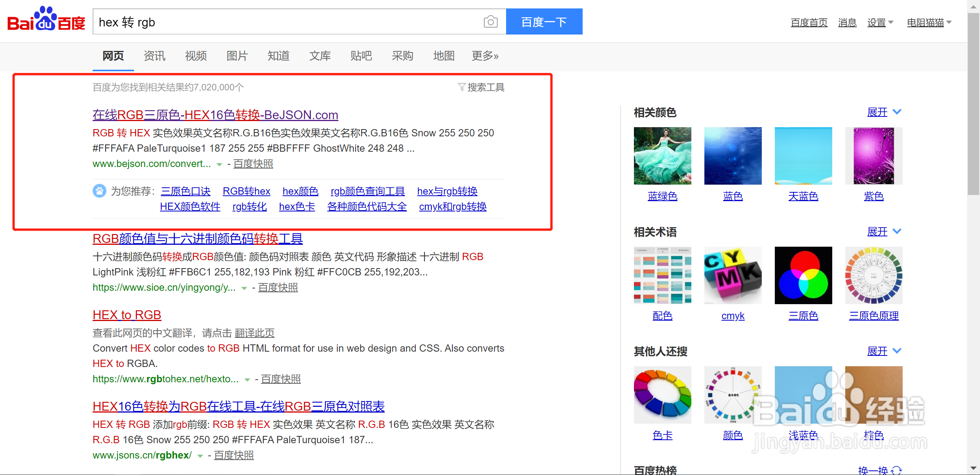This screenshot has width=980, height=475.
Task: Expand the 相关颜色 section via 展开
Action: (884, 112)
